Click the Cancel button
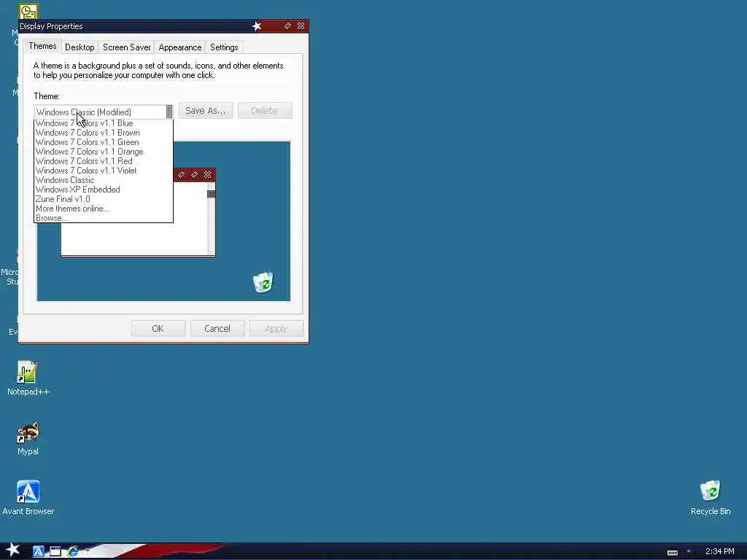 (217, 329)
